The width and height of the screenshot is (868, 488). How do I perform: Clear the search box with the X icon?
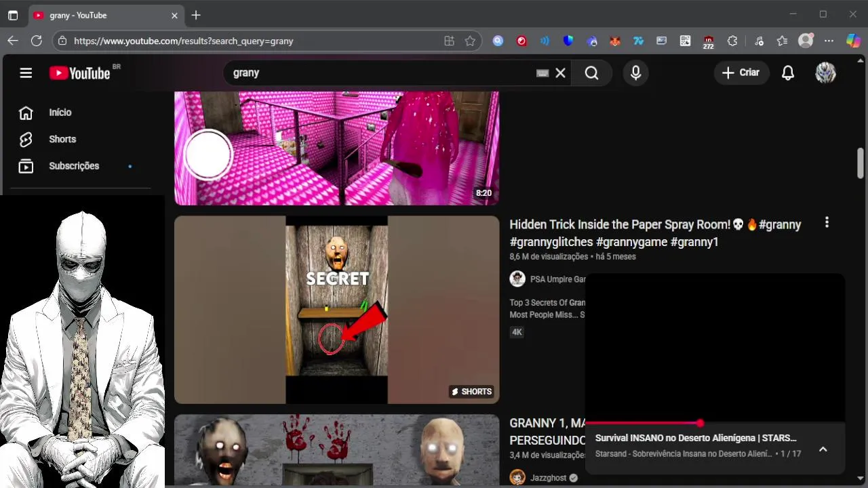560,73
